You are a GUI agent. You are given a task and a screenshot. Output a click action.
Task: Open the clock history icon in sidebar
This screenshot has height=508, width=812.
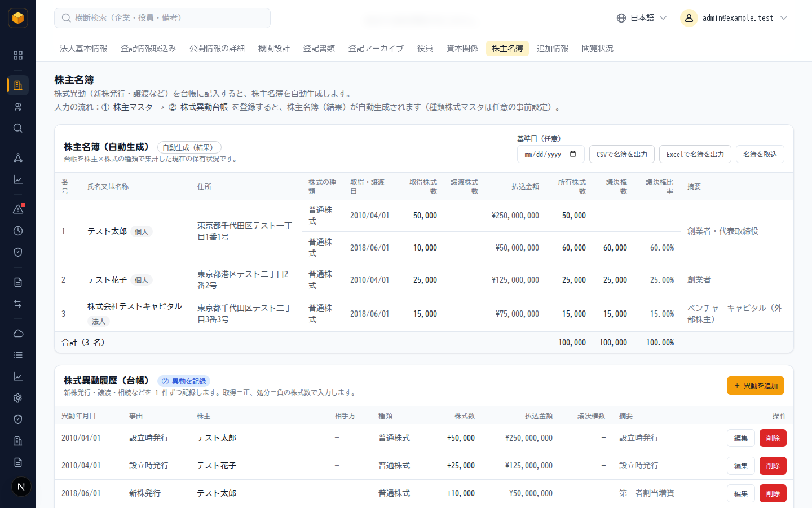tap(18, 231)
